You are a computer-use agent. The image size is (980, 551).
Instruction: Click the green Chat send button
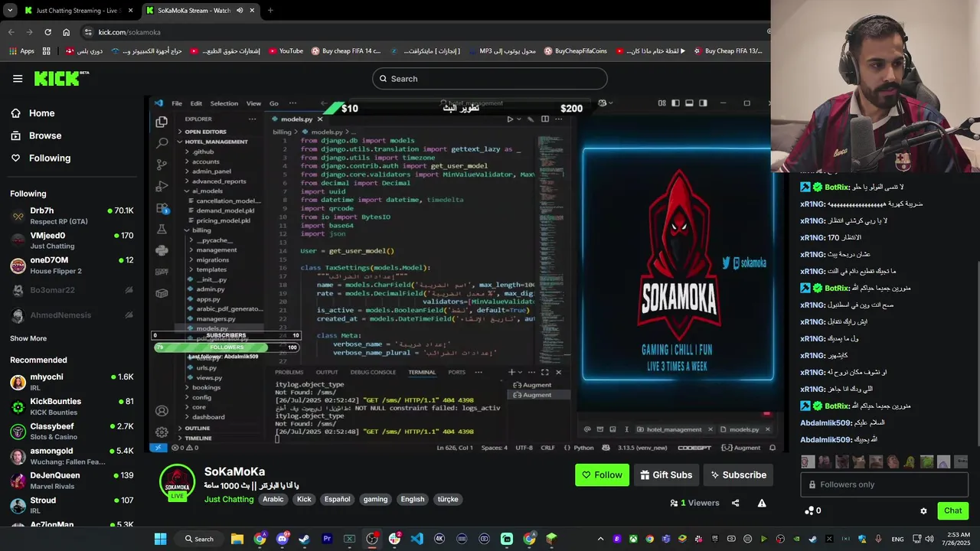click(x=952, y=510)
